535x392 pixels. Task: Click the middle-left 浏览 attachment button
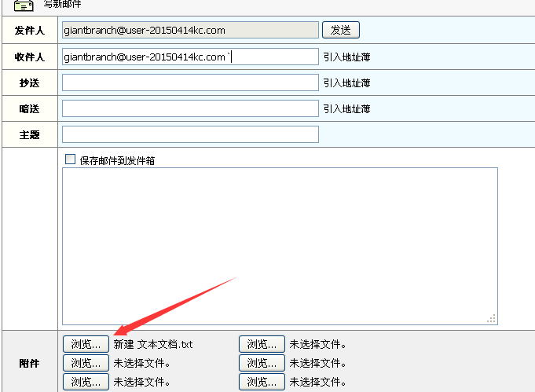86,363
